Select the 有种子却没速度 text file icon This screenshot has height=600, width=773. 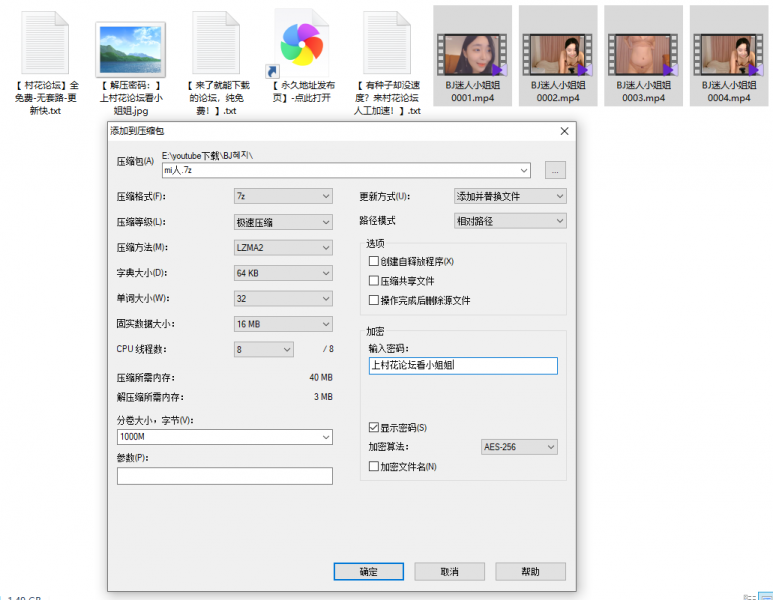(387, 41)
